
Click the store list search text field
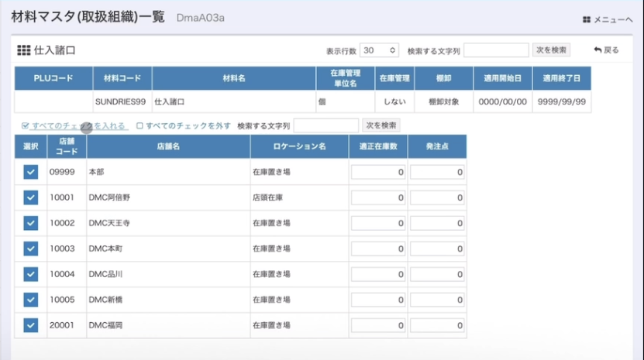coord(325,125)
